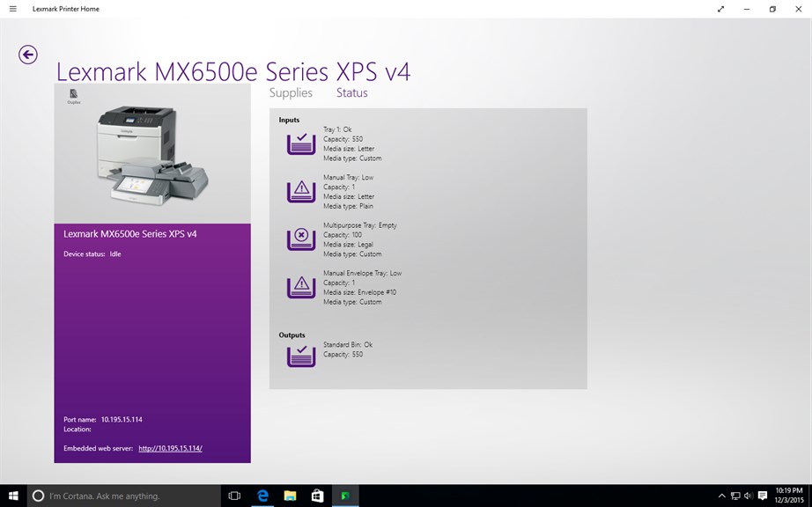The width and height of the screenshot is (812, 507).
Task: Open File Explorer from the taskbar
Action: [290, 496]
